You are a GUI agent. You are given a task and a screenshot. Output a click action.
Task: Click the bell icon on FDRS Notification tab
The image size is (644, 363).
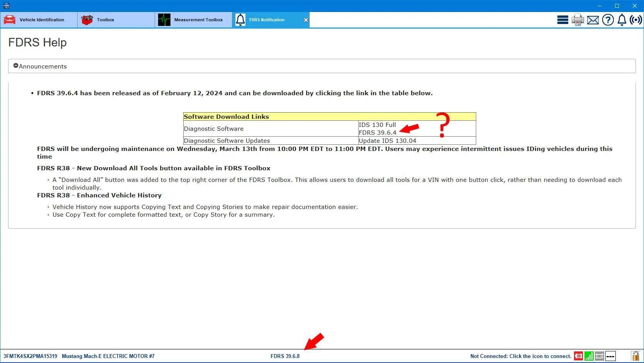tap(240, 20)
